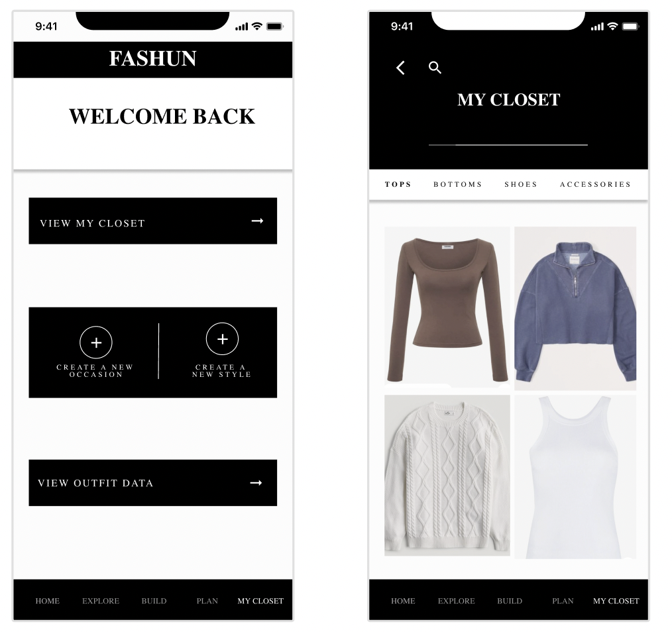Image resolution: width=672 pixels, height=632 pixels.
Task: Tap the right phone's battery icon
Action: coord(630,26)
